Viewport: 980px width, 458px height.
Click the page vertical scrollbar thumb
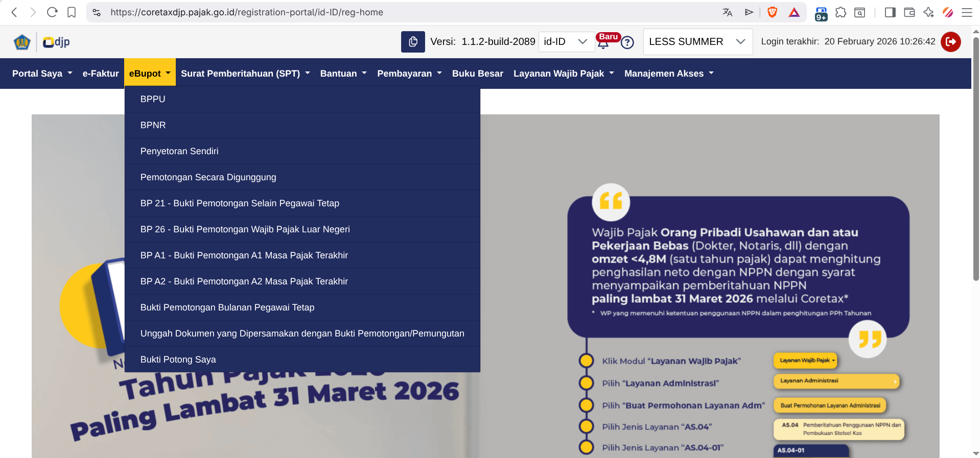point(976,158)
